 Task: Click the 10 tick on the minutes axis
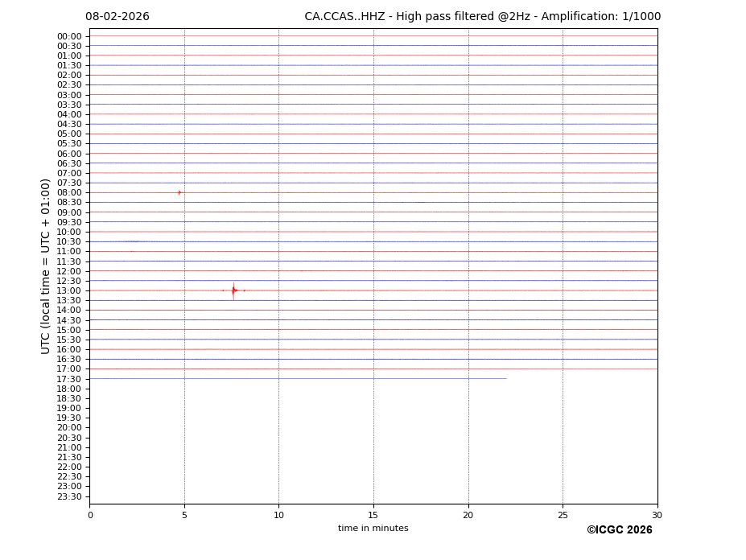pos(278,515)
